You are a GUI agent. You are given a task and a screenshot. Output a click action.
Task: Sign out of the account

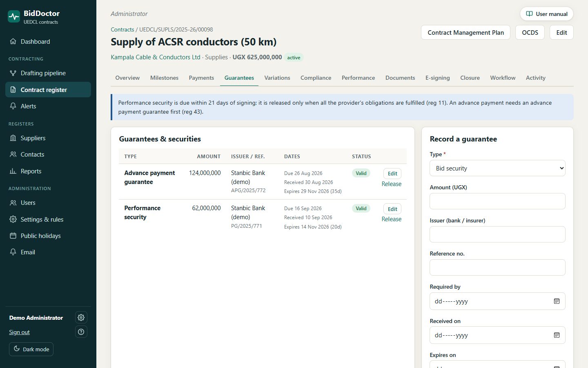coord(20,332)
